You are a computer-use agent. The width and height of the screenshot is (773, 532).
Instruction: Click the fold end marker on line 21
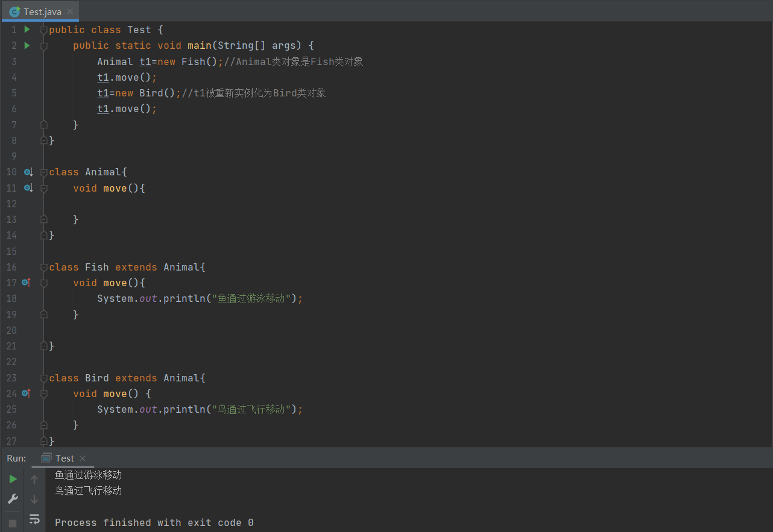tap(43, 346)
